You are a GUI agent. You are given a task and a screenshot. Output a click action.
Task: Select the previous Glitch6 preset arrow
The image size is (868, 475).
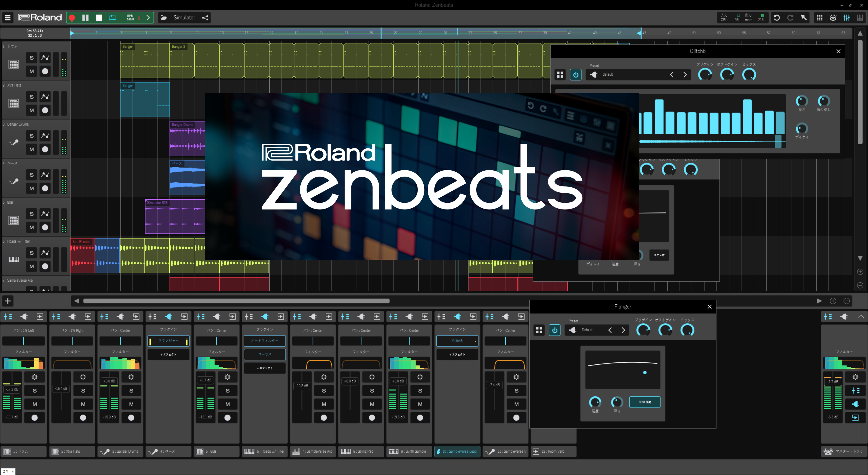click(672, 74)
